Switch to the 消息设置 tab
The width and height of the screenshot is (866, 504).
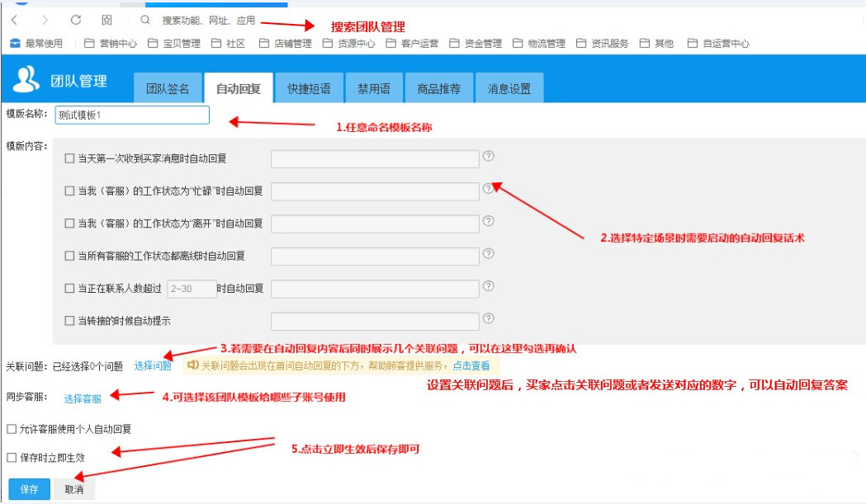[508, 86]
